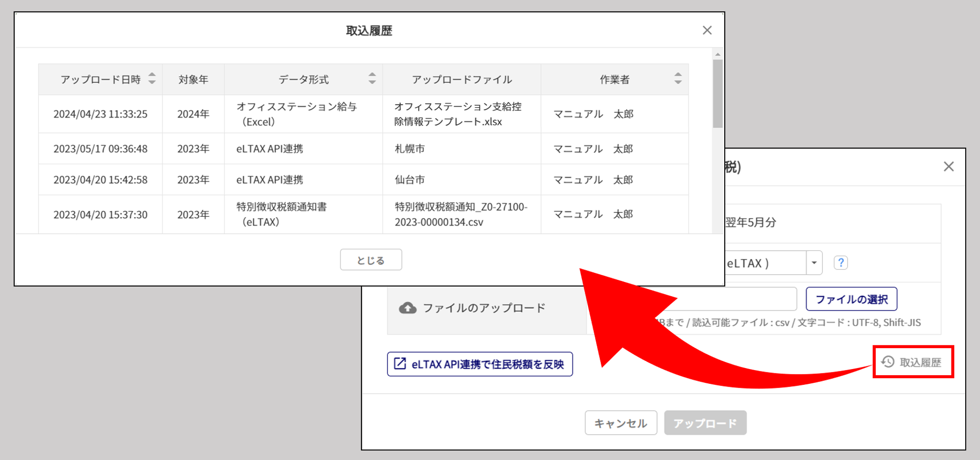Close the background upload dialog with X
Viewport: 980px width, 460px height.
coord(949,167)
